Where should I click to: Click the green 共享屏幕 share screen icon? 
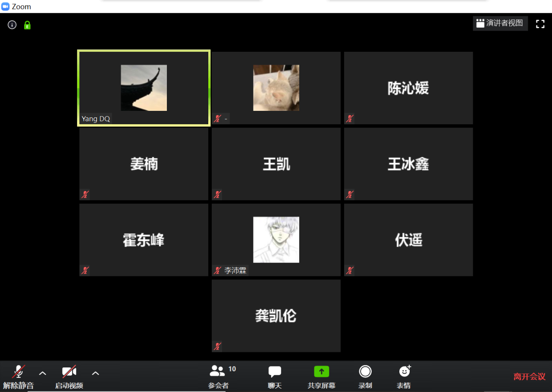321,371
